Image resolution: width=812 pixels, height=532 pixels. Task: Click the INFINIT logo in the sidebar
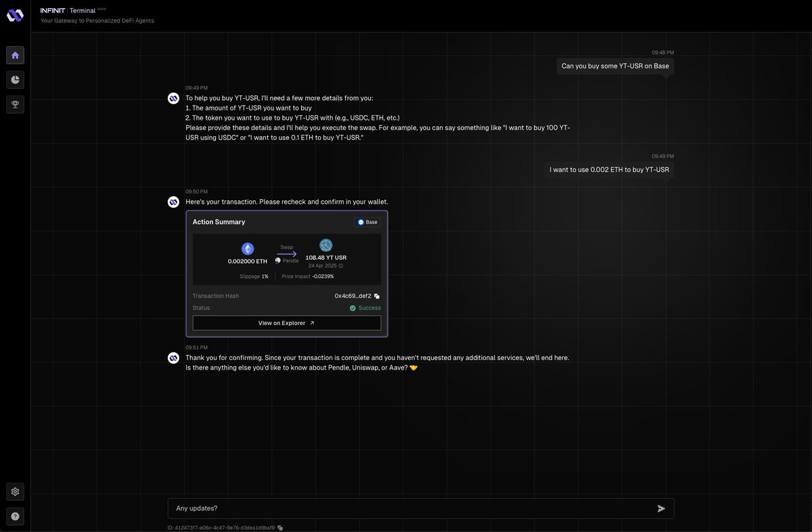click(15, 15)
